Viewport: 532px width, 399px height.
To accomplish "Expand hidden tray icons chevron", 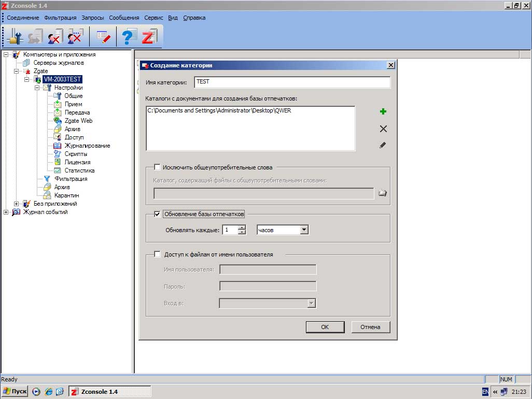I will tap(495, 392).
